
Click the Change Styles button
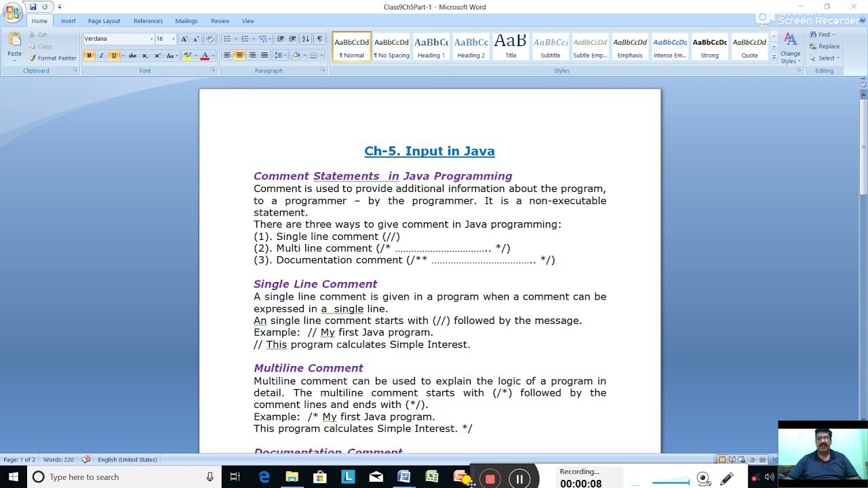click(x=790, y=47)
